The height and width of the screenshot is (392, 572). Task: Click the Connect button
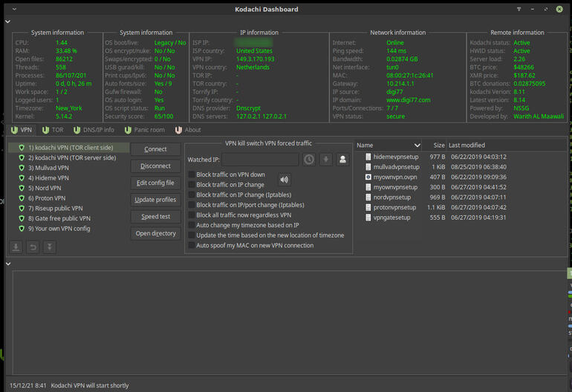pyautogui.click(x=155, y=149)
